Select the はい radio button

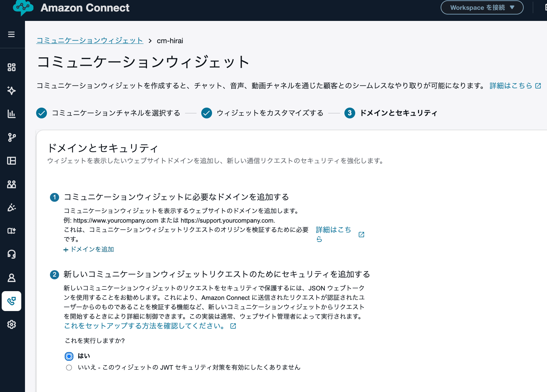(x=69, y=356)
